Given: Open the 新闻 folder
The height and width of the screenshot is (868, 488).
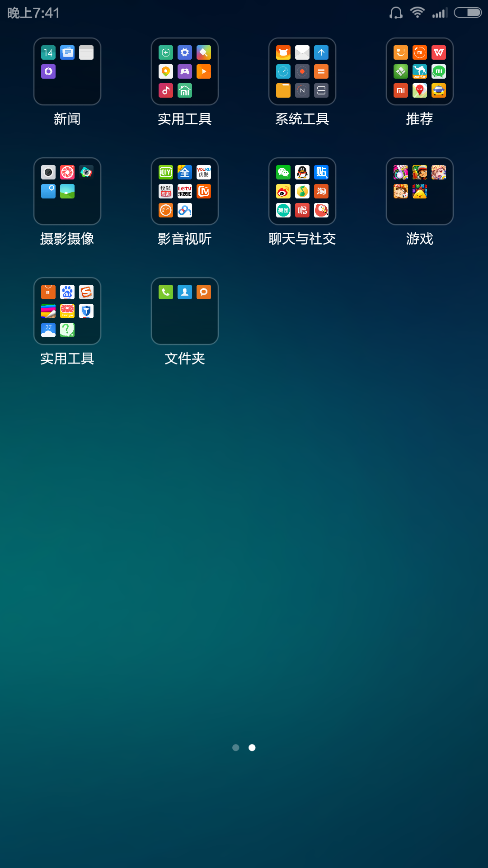Looking at the screenshot, I should point(67,71).
